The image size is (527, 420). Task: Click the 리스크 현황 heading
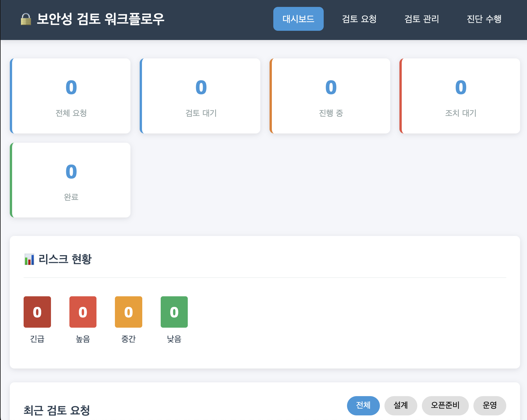click(x=65, y=259)
